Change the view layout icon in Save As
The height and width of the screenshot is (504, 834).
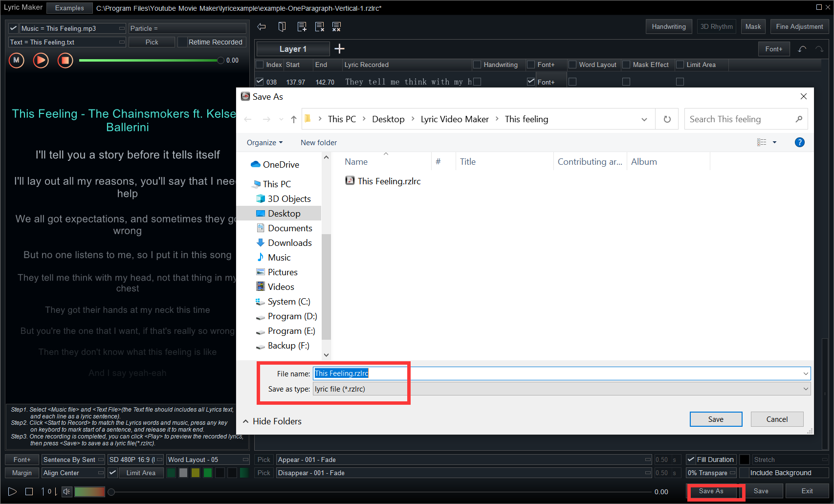[762, 142]
